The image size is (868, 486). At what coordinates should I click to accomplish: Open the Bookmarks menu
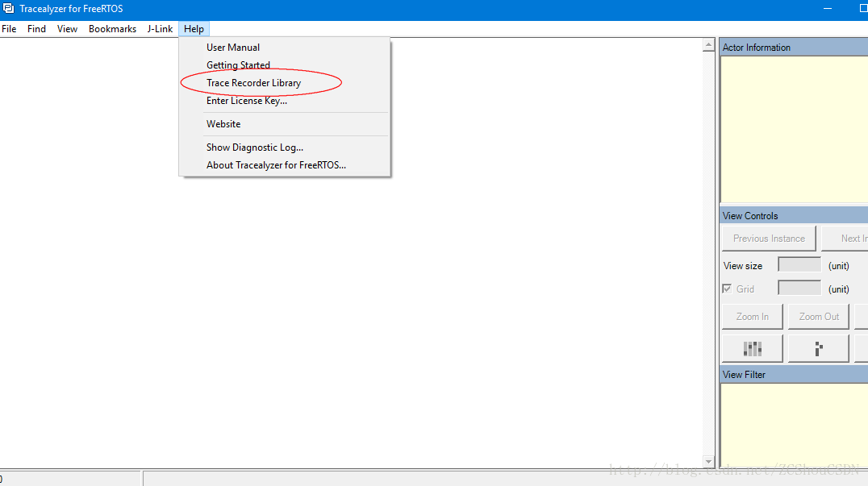tap(112, 29)
